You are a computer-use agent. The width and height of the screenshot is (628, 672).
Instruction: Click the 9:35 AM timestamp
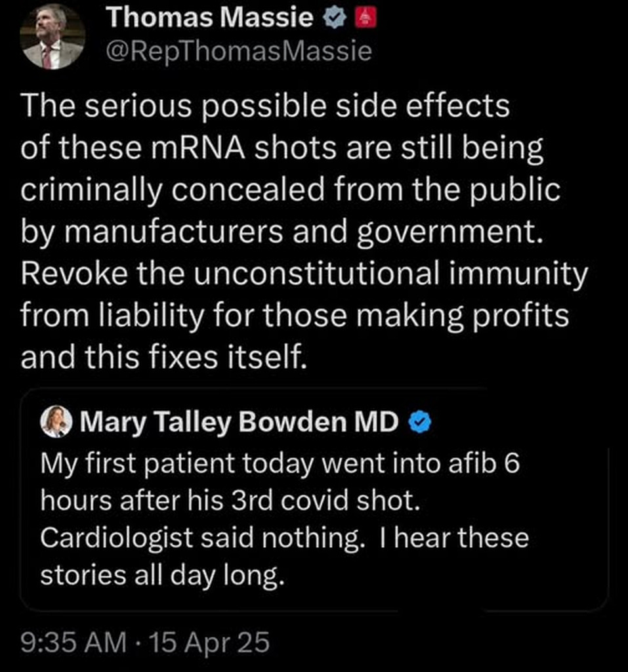[74, 642]
